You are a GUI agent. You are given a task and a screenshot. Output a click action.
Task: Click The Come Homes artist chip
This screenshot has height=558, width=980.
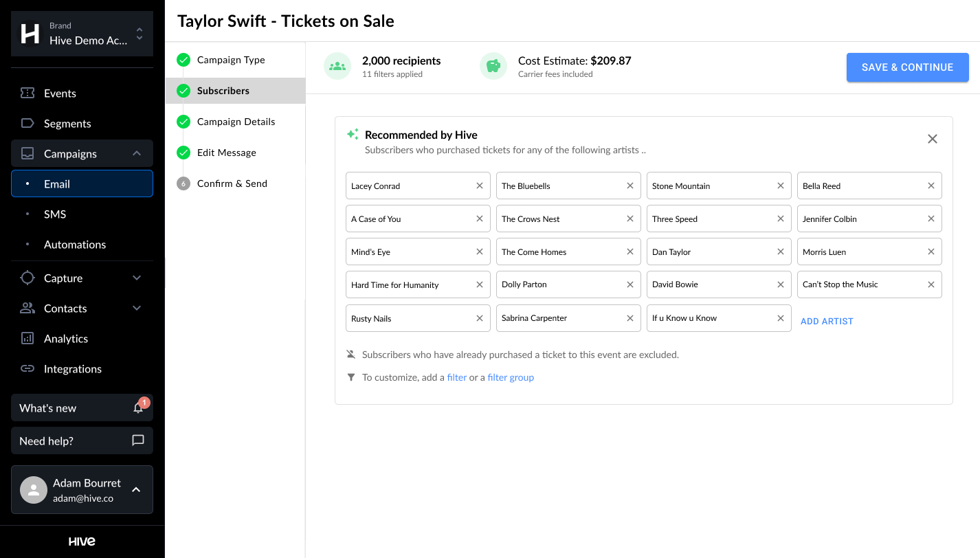click(568, 252)
